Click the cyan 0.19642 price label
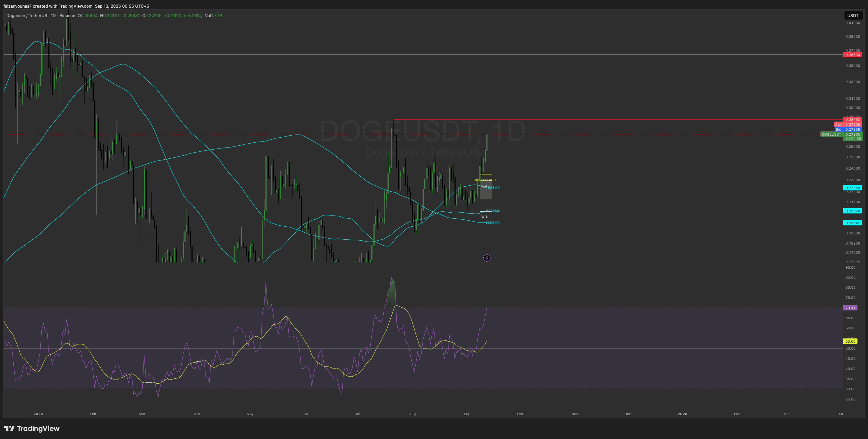This screenshot has height=439, width=868. click(x=852, y=223)
